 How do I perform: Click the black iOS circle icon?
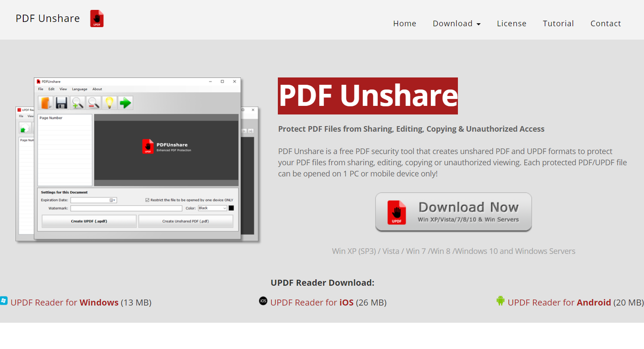tap(263, 301)
